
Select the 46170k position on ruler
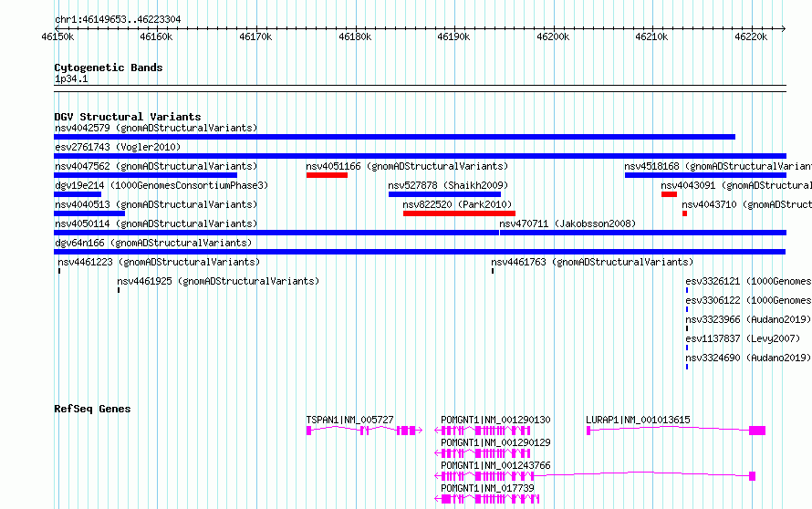(255, 36)
